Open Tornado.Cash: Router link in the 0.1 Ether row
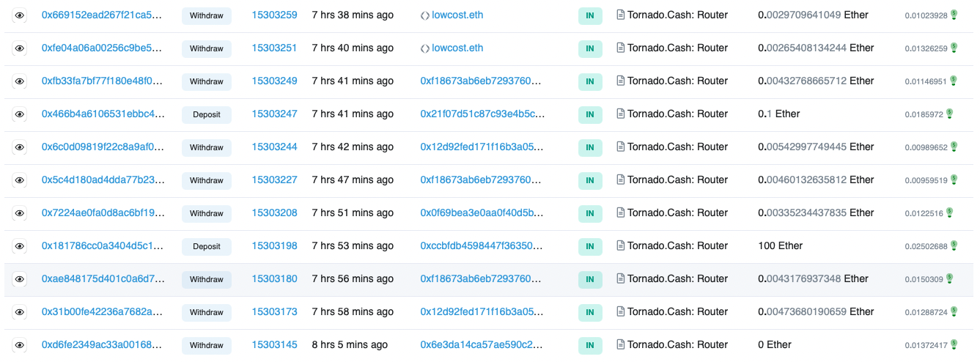This screenshot has width=980, height=362. point(677,114)
